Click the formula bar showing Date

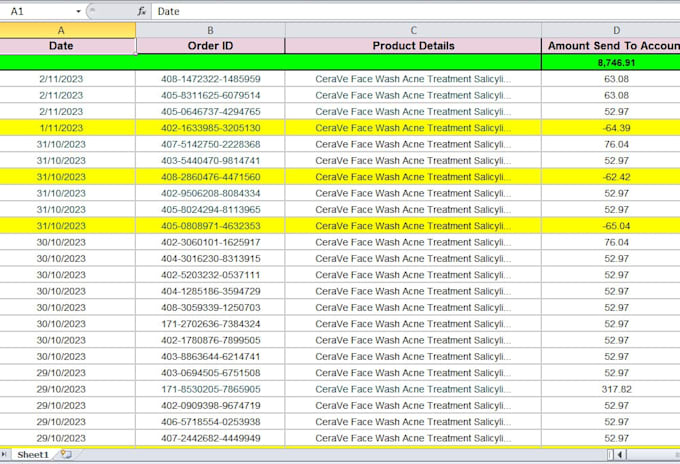click(415, 11)
